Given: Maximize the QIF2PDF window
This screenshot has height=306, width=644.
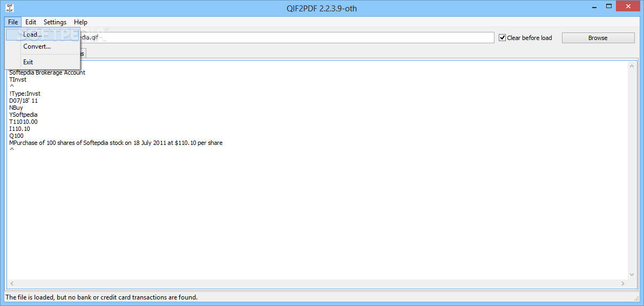Looking at the screenshot, I should (609, 6).
